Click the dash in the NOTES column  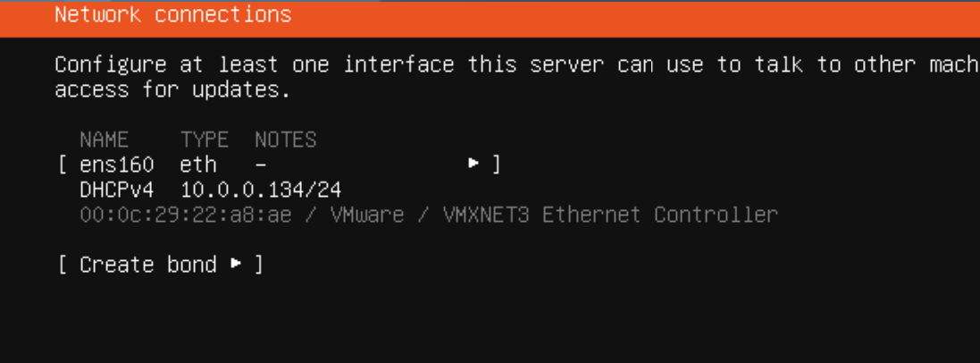[x=261, y=165]
